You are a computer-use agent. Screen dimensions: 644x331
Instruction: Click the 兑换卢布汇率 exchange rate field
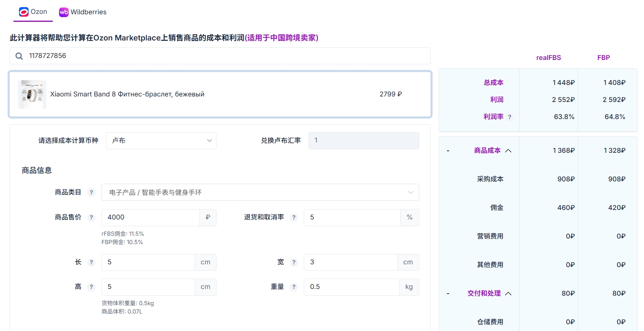tap(364, 140)
